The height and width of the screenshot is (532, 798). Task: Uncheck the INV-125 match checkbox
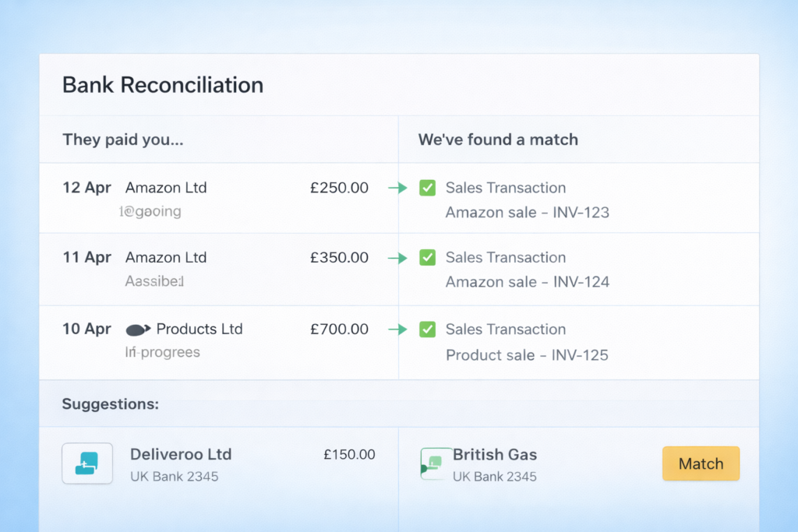(x=427, y=329)
